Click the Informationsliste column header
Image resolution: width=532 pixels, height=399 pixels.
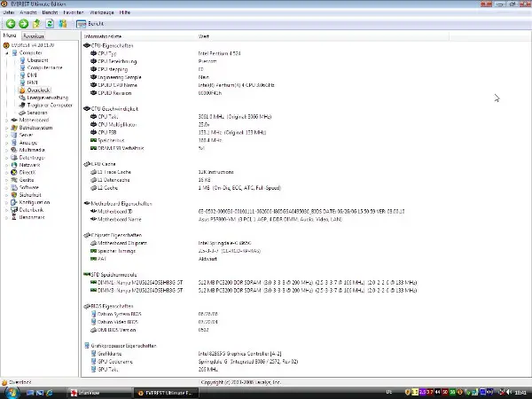pos(106,35)
